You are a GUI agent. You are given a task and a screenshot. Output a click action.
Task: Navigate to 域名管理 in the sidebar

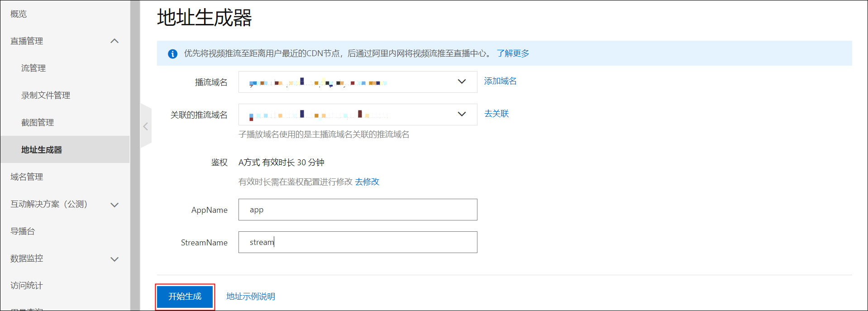[x=27, y=177]
